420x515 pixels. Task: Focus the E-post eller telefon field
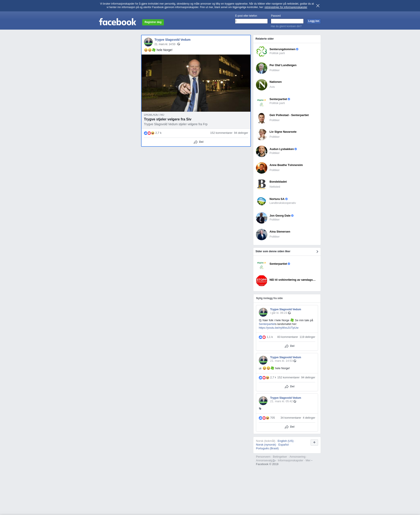point(251,21)
